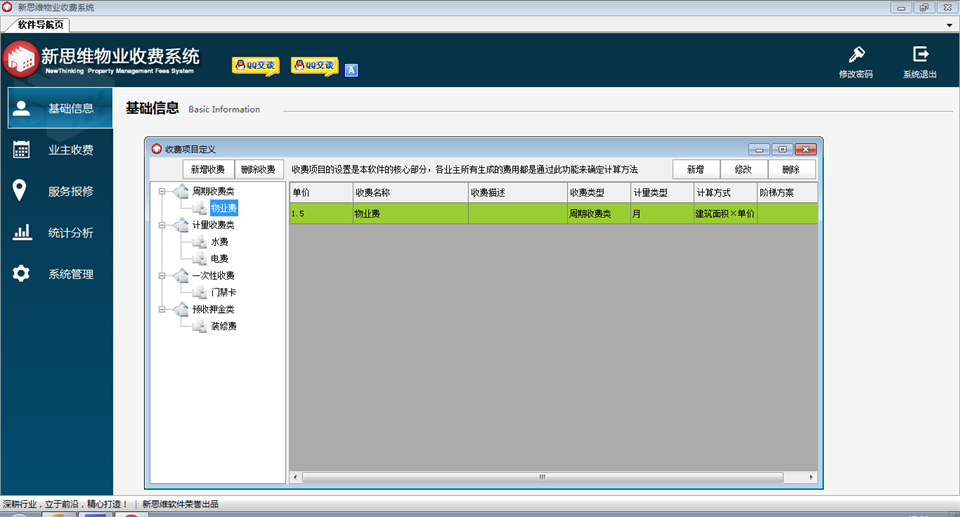The image size is (960, 517).
Task: Open the tab list dropdown arrow at top right
Action: (950, 25)
